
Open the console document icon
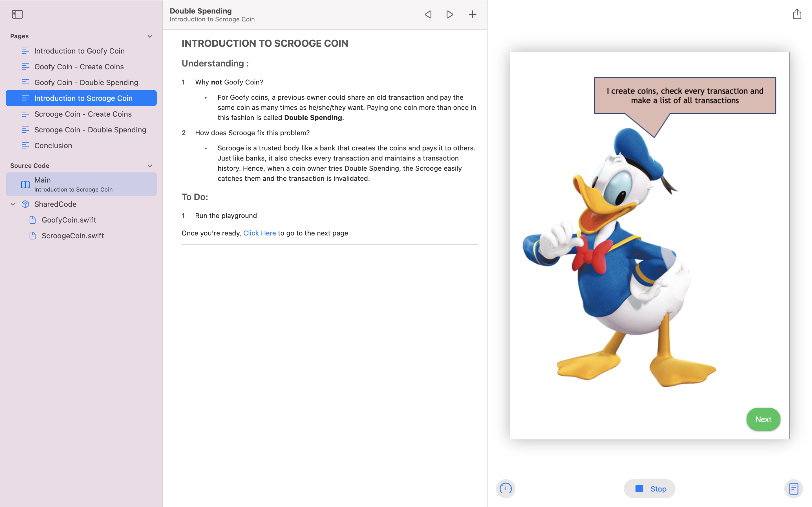[x=793, y=488]
